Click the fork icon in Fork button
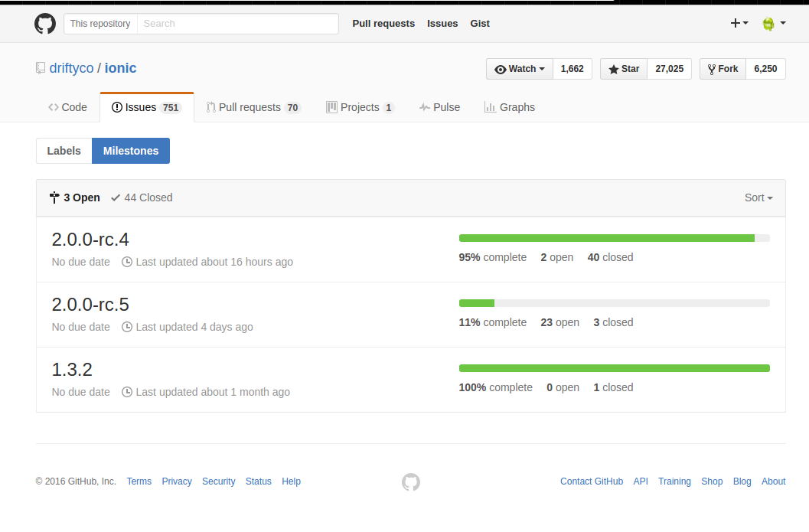Viewport: 809px width, 532px height. 712,69
